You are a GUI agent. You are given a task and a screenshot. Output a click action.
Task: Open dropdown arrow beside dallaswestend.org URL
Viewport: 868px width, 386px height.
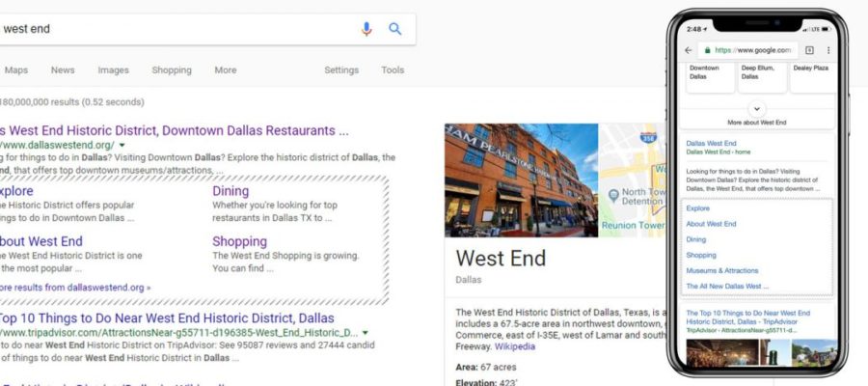[122, 146]
